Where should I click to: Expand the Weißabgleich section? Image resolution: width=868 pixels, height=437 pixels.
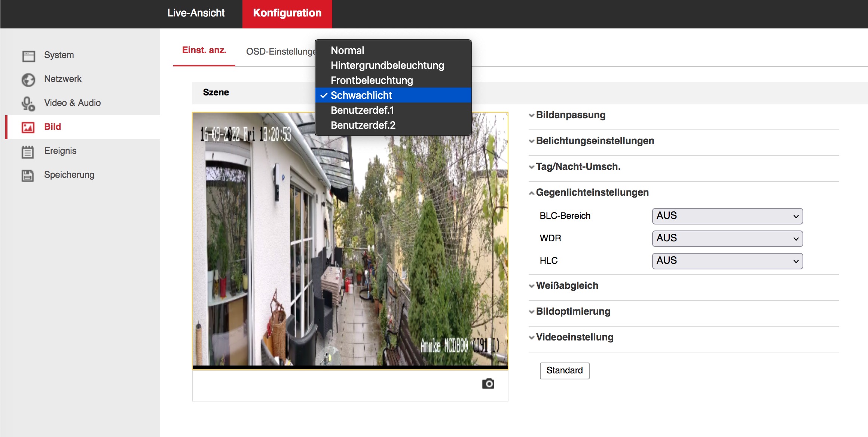tap(566, 286)
